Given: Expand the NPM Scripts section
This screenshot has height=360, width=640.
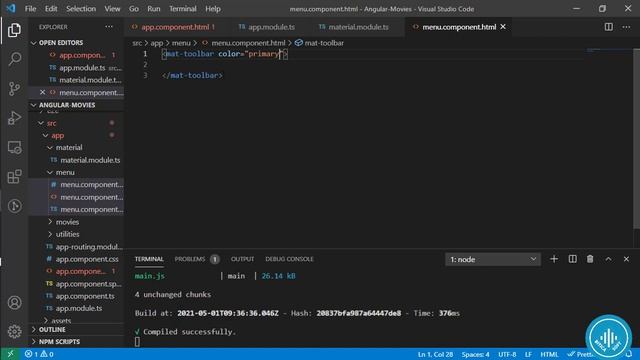Looking at the screenshot, I should [76, 342].
